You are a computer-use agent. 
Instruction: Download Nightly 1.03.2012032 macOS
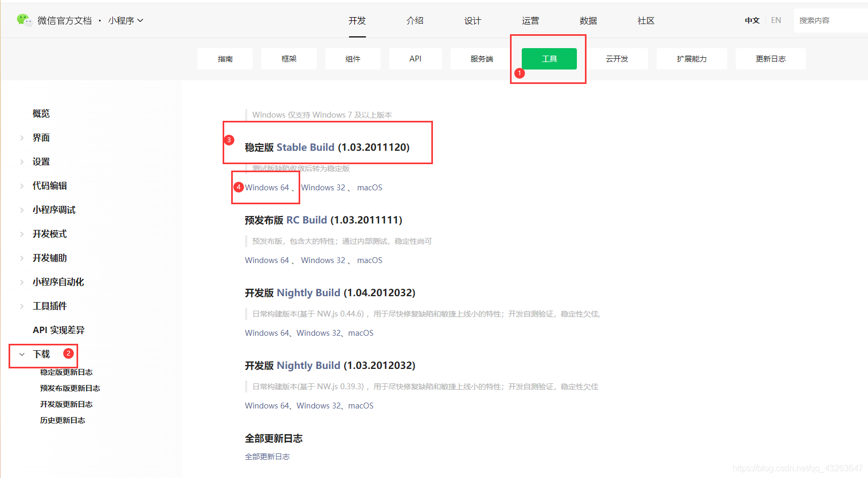pyautogui.click(x=361, y=406)
